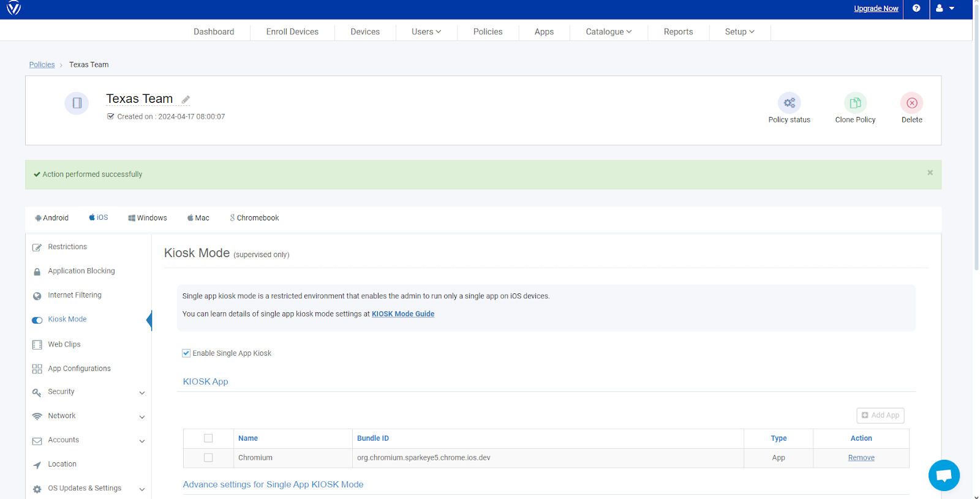Click the Type column header
980x499 pixels.
[778, 438]
